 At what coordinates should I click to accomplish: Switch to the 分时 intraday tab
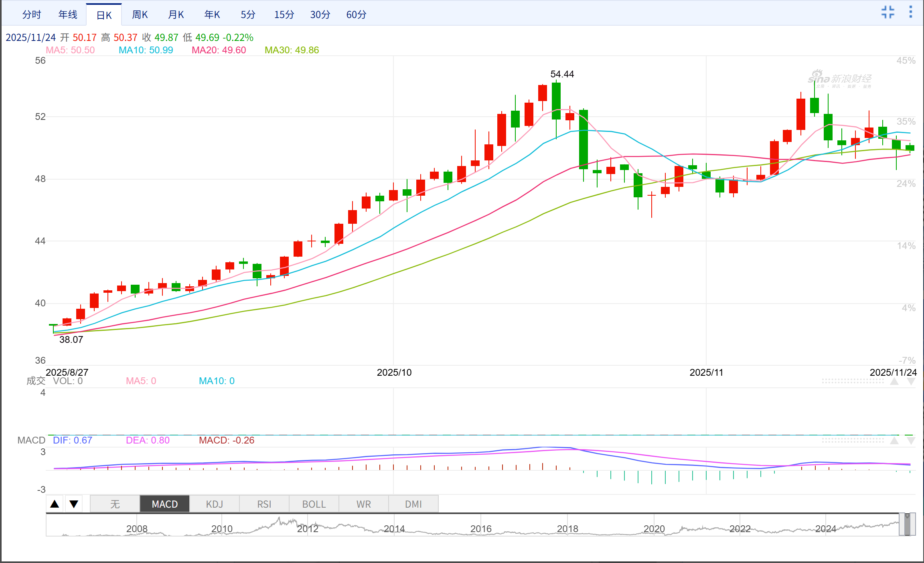pyautogui.click(x=32, y=15)
